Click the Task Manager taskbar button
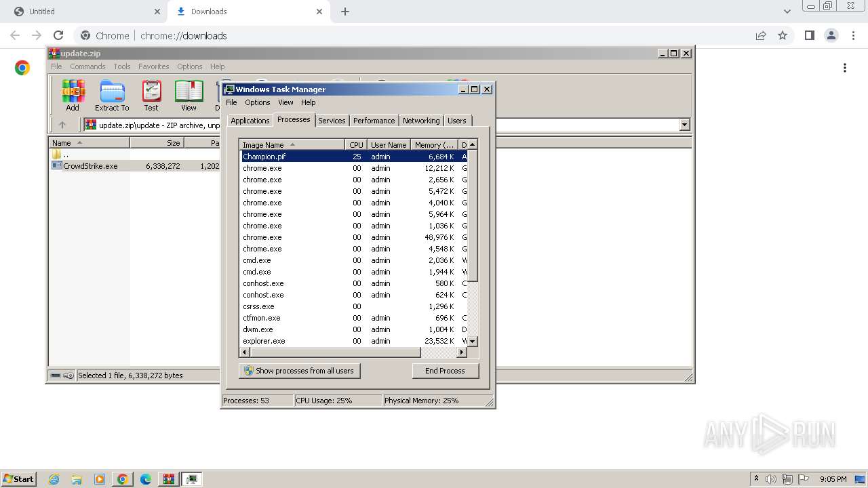The height and width of the screenshot is (488, 868). [x=192, y=479]
